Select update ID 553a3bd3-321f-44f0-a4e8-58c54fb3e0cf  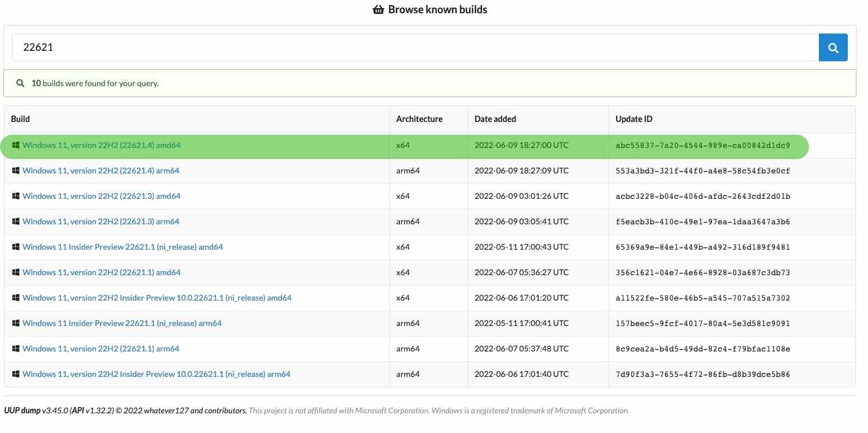pyautogui.click(x=703, y=171)
